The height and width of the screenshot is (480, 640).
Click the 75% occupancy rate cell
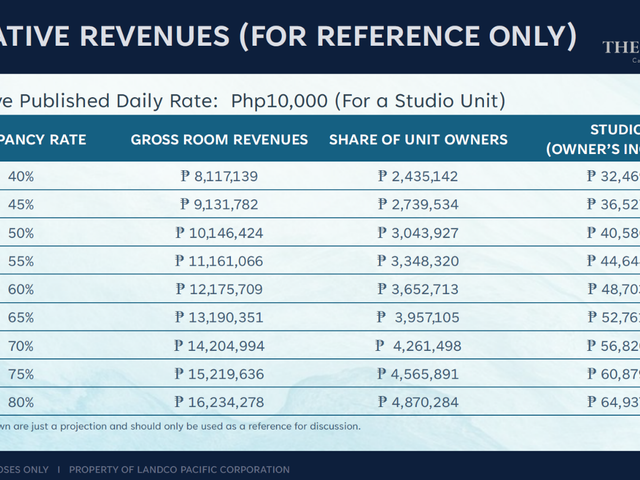[x=21, y=374]
